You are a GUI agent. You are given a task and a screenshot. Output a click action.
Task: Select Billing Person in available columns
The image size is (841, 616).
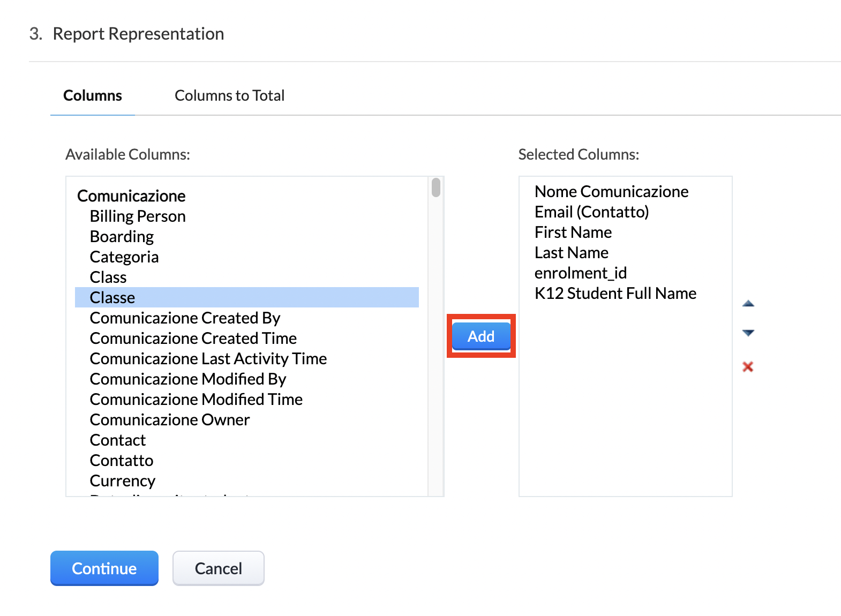click(x=138, y=216)
